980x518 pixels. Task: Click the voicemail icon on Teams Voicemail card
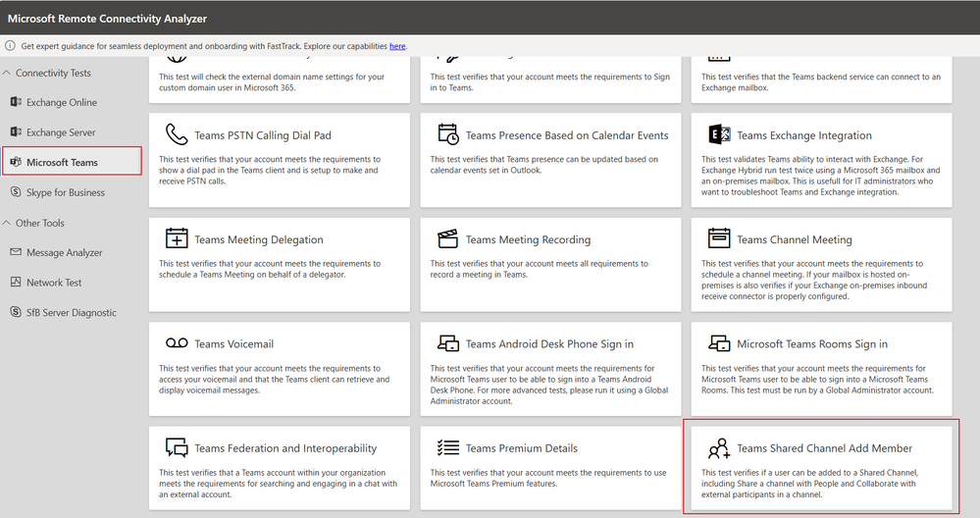177,343
